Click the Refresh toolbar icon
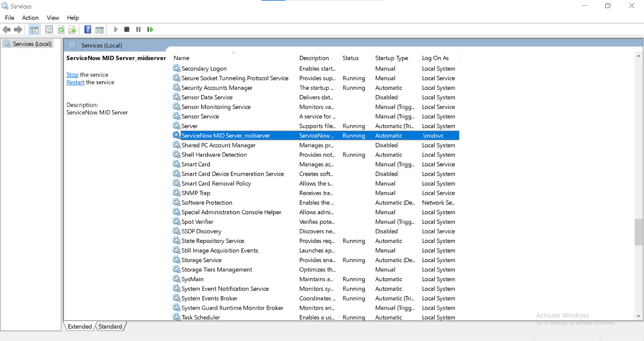This screenshot has height=341, width=644. [61, 29]
